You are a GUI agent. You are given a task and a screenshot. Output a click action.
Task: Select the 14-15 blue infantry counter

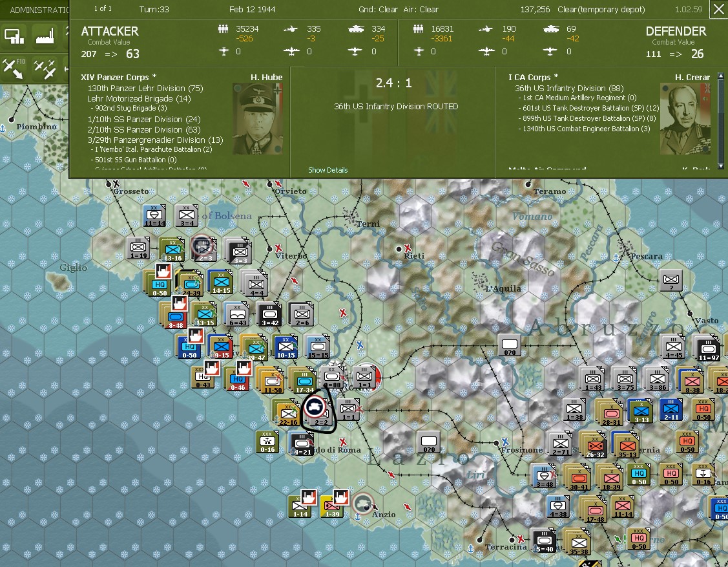coord(221,283)
